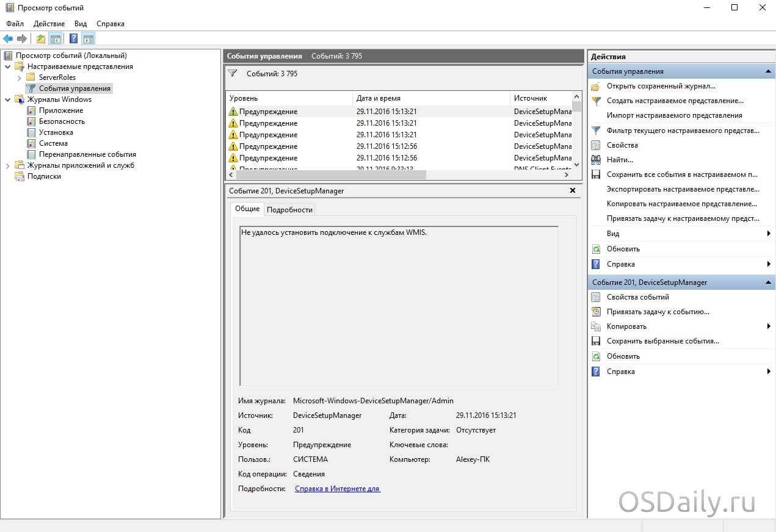
Task: Click the refresh icon in События управления section
Action: pos(596,249)
